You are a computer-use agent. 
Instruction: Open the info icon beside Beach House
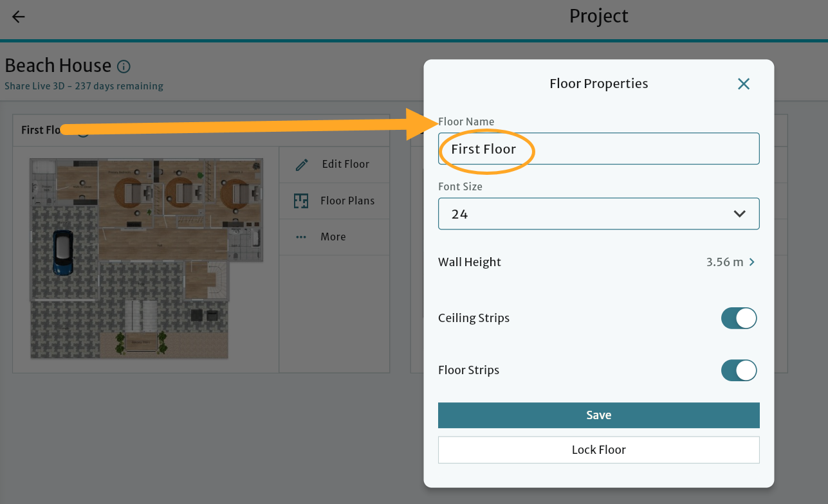click(x=123, y=66)
